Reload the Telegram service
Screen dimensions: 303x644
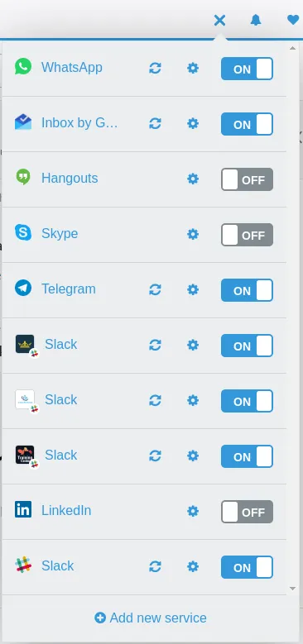click(x=155, y=289)
